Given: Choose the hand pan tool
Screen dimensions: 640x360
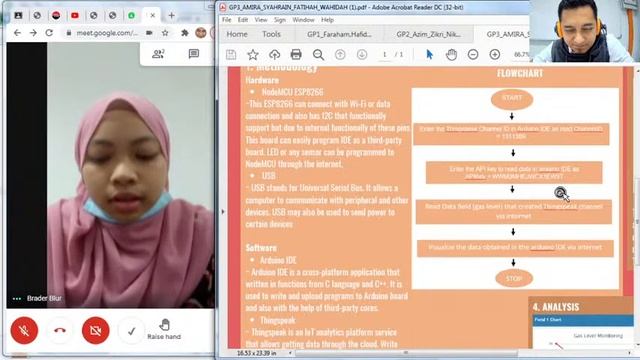Looking at the screenshot, I should point(451,55).
